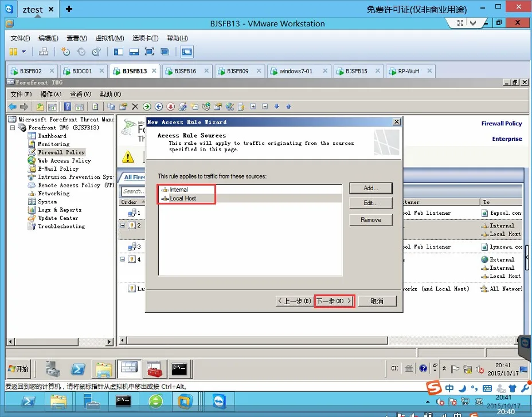Viewport: 532px width, 417px height.
Task: Open the power options dropdown arrow
Action: pos(24,52)
